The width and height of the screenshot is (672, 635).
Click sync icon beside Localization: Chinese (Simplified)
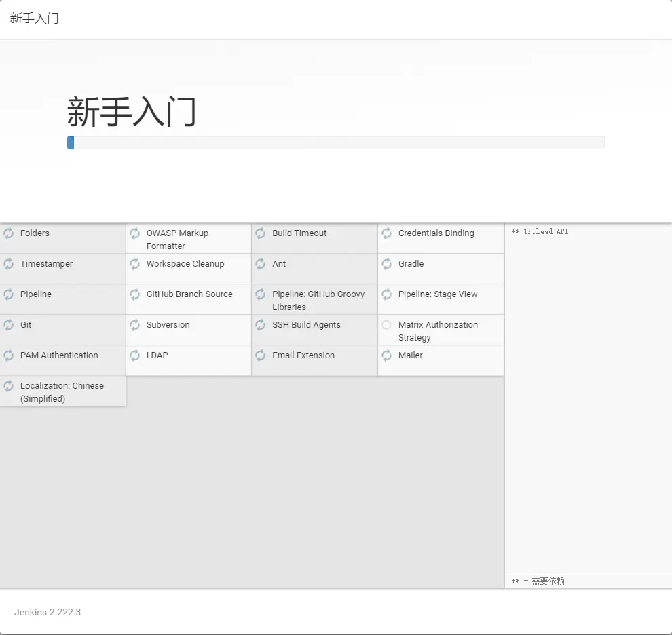(9, 385)
